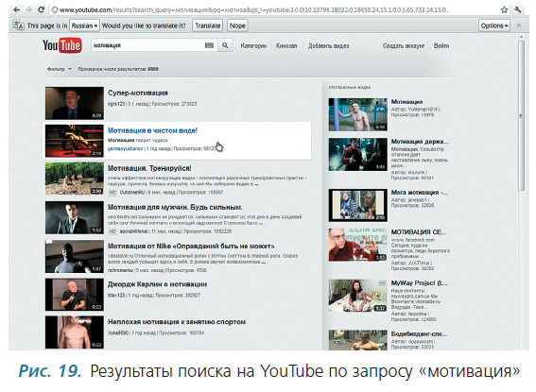The height and width of the screenshot is (392, 536).
Task: Expand the translate Options dropdown
Action: (x=494, y=26)
